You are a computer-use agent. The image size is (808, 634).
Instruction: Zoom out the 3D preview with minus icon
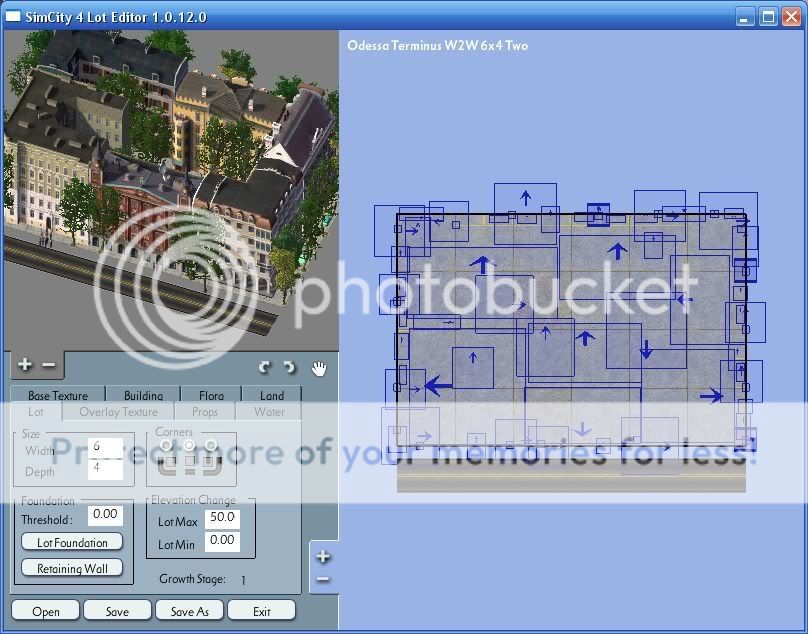(x=48, y=364)
